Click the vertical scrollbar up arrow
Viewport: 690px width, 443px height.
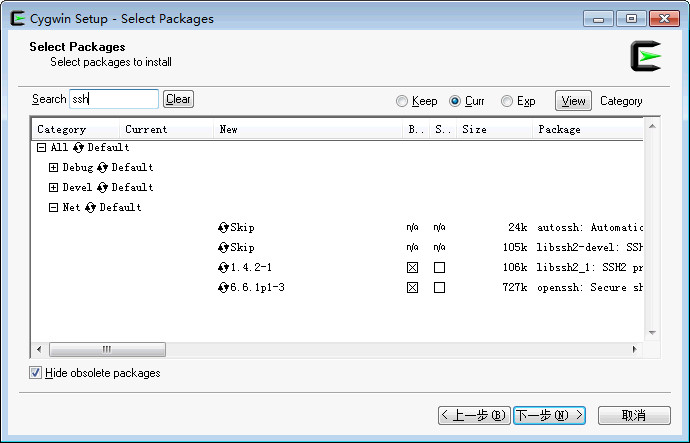pos(652,126)
